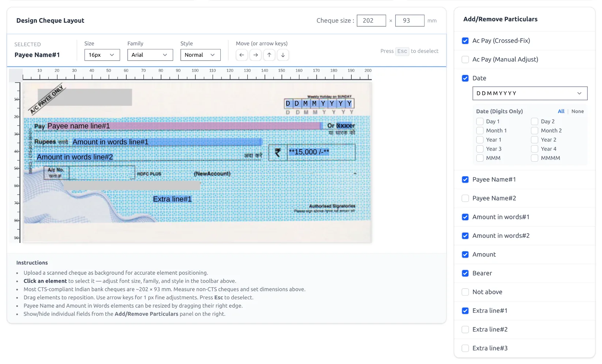The height and width of the screenshot is (364, 602).
Task: Click All link for date digits
Action: coord(561,111)
